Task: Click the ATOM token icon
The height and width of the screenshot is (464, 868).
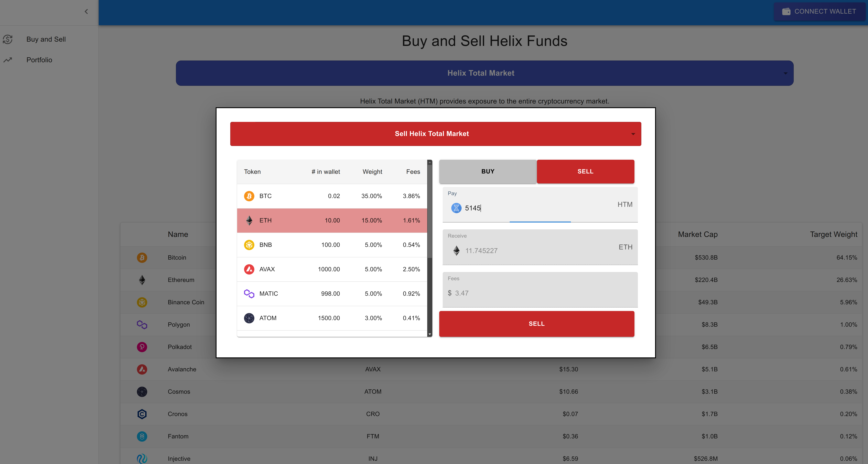Action: (249, 318)
